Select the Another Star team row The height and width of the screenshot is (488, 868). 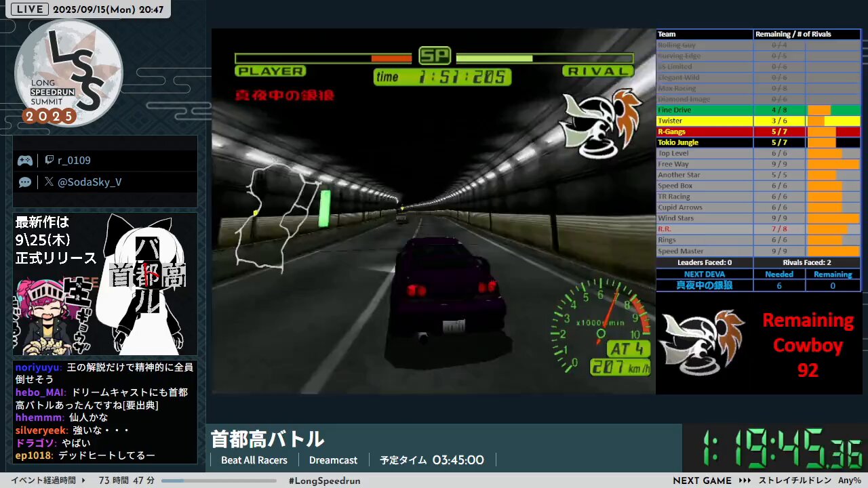pyautogui.click(x=758, y=175)
